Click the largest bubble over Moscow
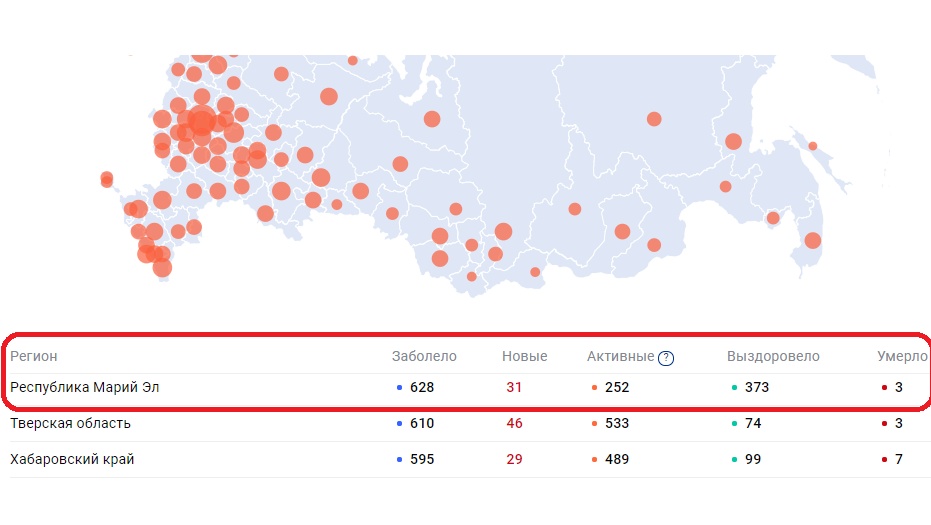This screenshot has width=931, height=525. click(x=202, y=122)
